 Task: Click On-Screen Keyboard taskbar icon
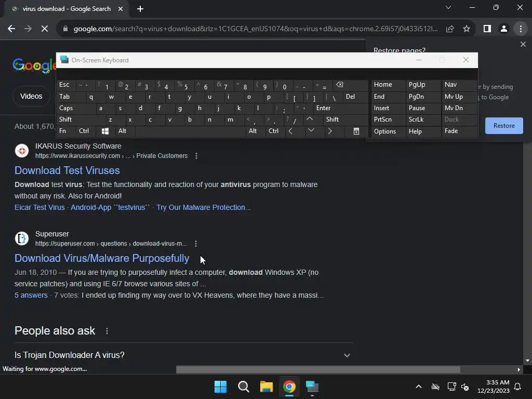pyautogui.click(x=312, y=387)
